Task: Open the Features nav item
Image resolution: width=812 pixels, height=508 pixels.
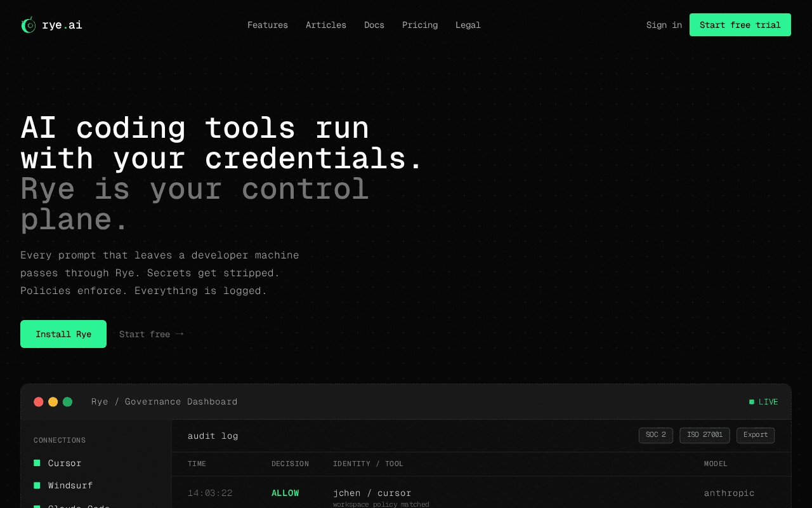Action: (268, 25)
